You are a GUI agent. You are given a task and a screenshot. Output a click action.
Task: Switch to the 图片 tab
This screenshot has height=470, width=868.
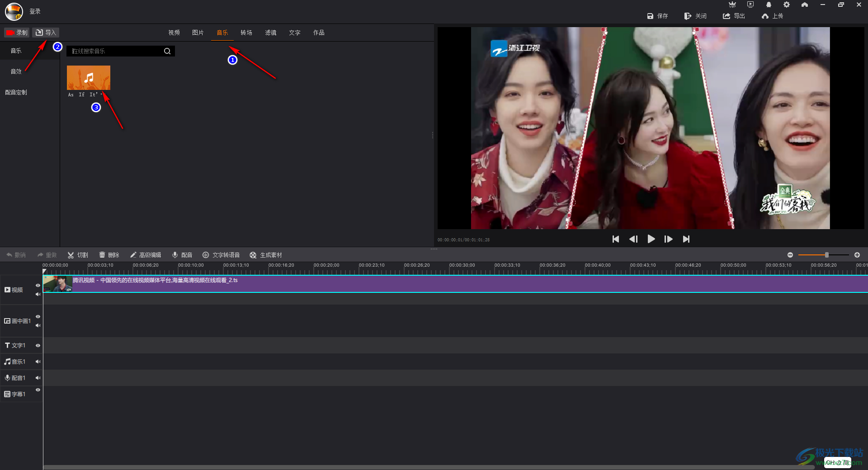click(x=198, y=33)
